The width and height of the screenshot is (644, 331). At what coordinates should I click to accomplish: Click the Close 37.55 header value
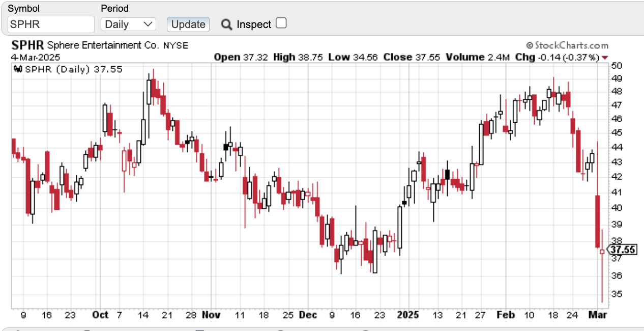[x=427, y=57]
